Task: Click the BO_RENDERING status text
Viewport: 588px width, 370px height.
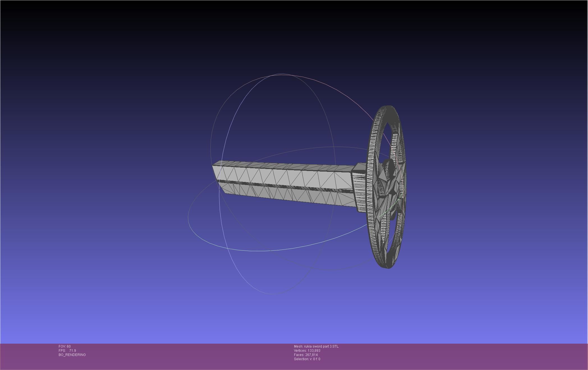Action: (72, 355)
